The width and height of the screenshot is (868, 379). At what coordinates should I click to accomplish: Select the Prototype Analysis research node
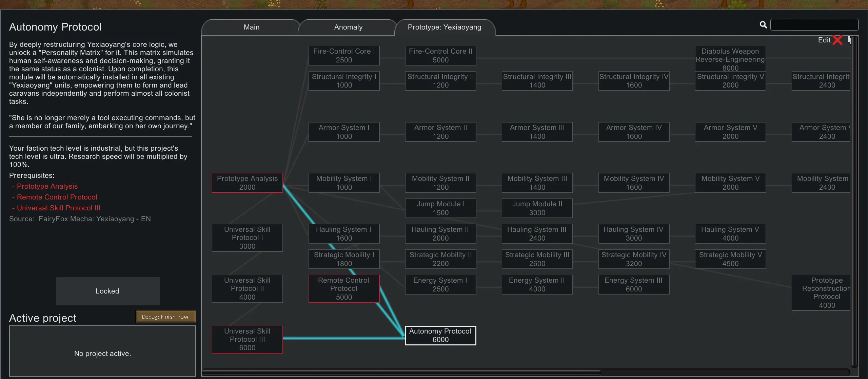(247, 183)
